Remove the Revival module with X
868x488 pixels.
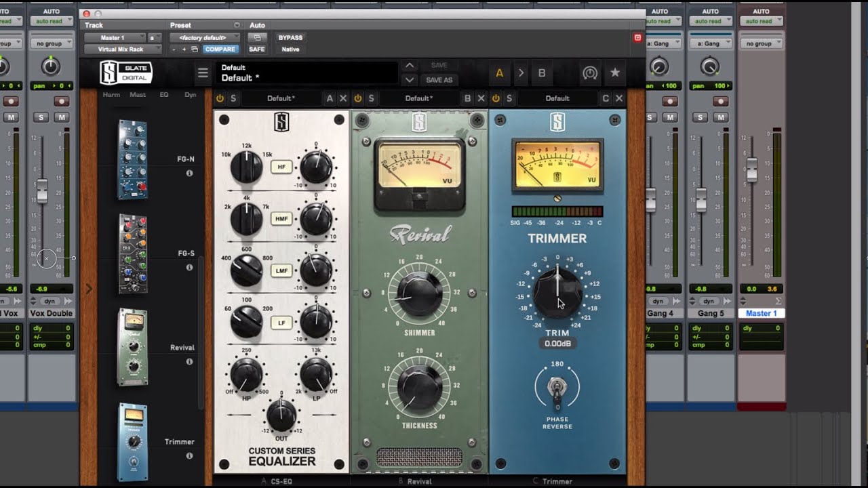481,98
